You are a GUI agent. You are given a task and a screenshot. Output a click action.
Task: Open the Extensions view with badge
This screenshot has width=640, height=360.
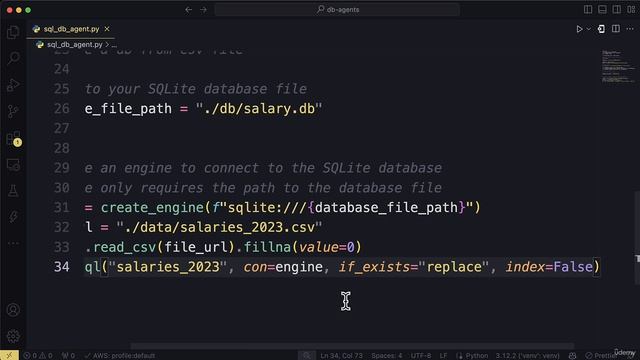[x=13, y=138]
